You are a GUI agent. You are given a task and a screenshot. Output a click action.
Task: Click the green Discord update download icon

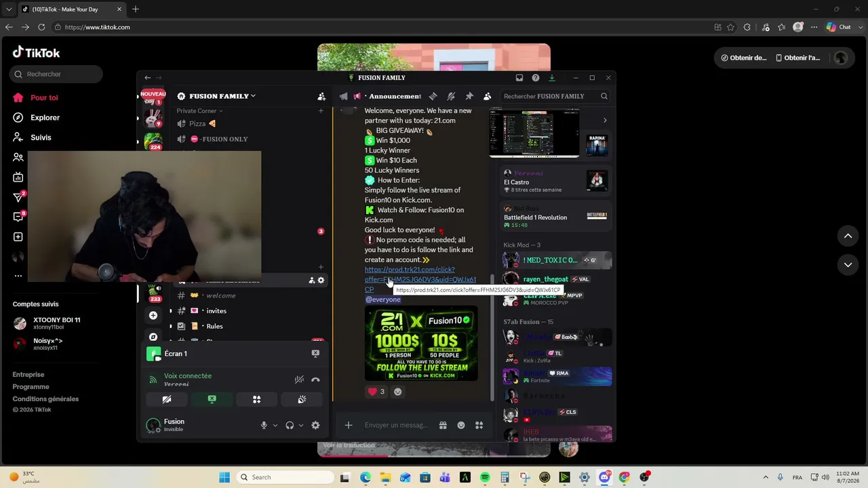tap(552, 78)
